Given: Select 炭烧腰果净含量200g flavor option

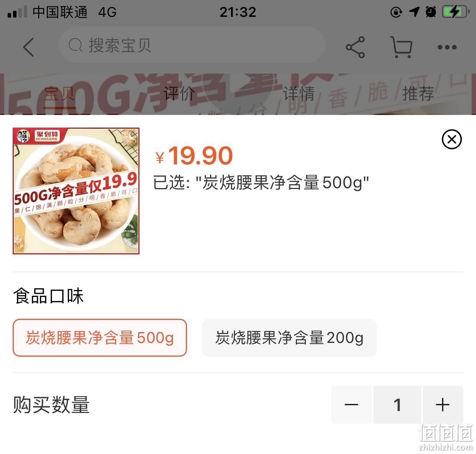Looking at the screenshot, I should coord(289,338).
